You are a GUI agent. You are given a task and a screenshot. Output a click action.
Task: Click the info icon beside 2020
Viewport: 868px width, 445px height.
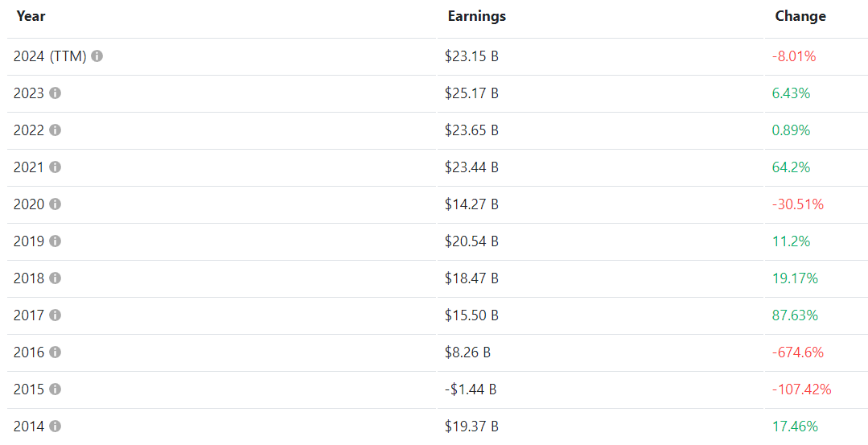click(55, 204)
